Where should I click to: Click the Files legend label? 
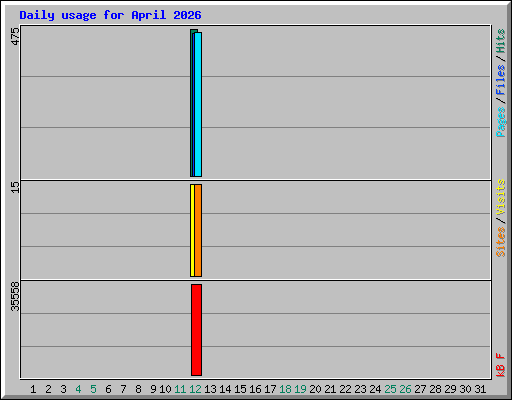point(501,80)
